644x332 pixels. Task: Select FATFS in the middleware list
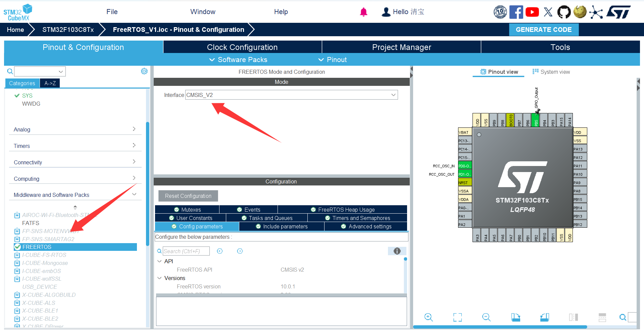31,223
